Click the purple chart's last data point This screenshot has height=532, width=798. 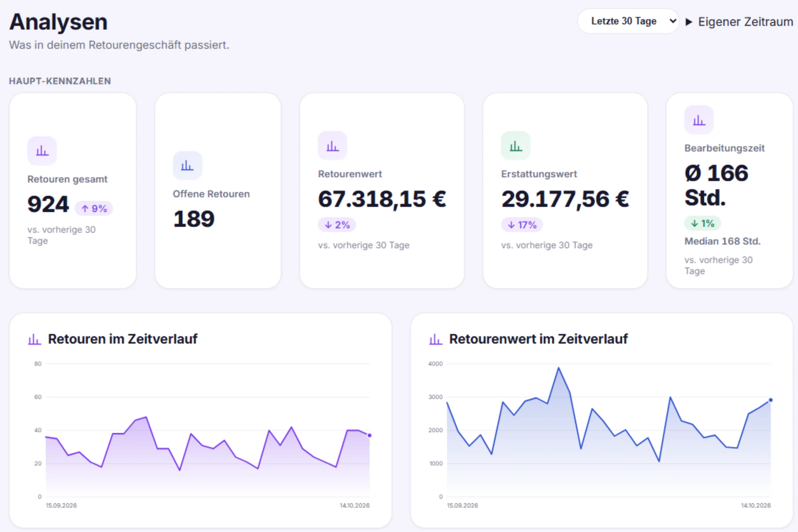pos(369,435)
